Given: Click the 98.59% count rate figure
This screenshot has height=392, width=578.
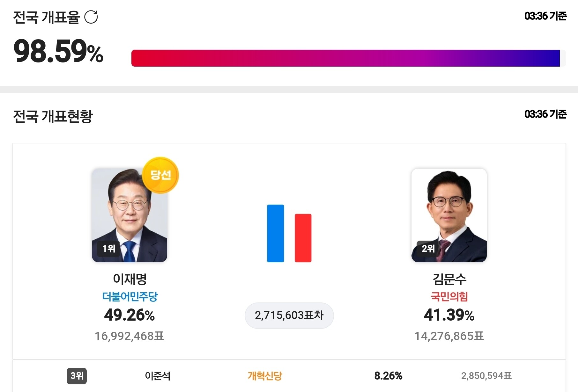Looking at the screenshot, I should click(58, 51).
